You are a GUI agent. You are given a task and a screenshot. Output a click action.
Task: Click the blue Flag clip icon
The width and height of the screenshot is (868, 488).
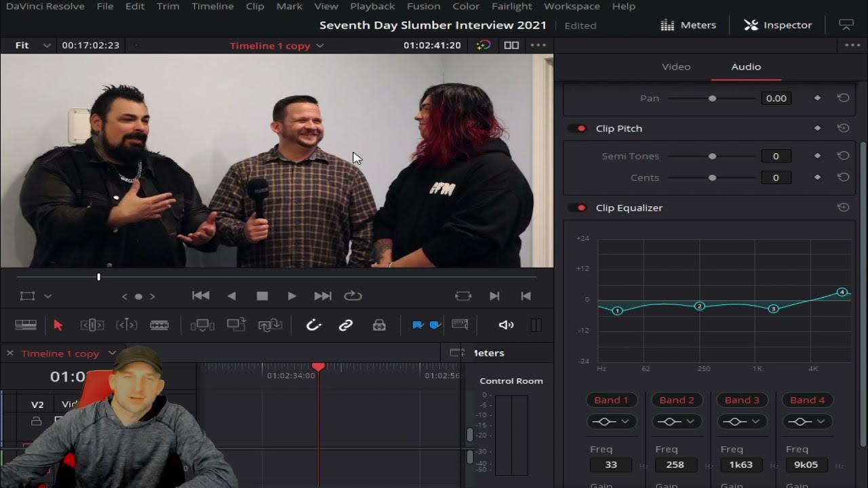418,325
